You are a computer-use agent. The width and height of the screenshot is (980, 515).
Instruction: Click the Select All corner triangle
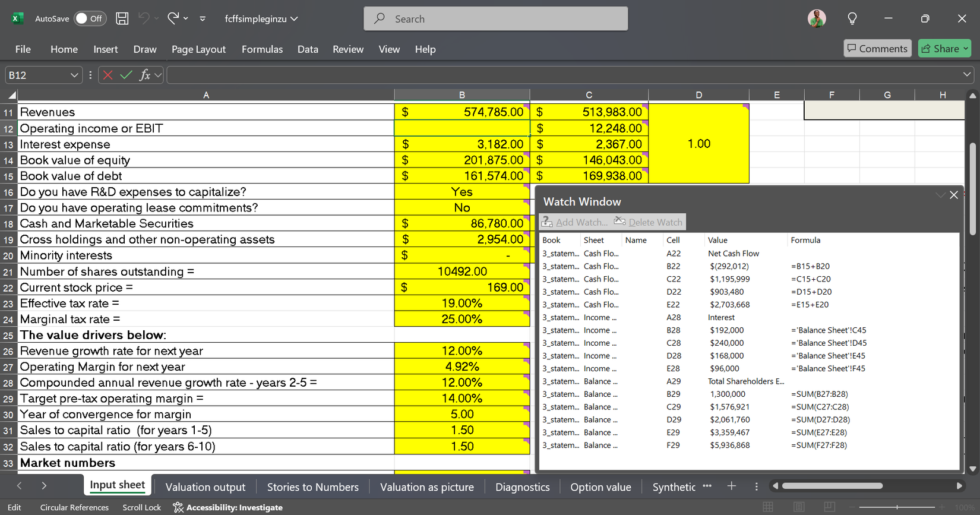click(x=11, y=95)
